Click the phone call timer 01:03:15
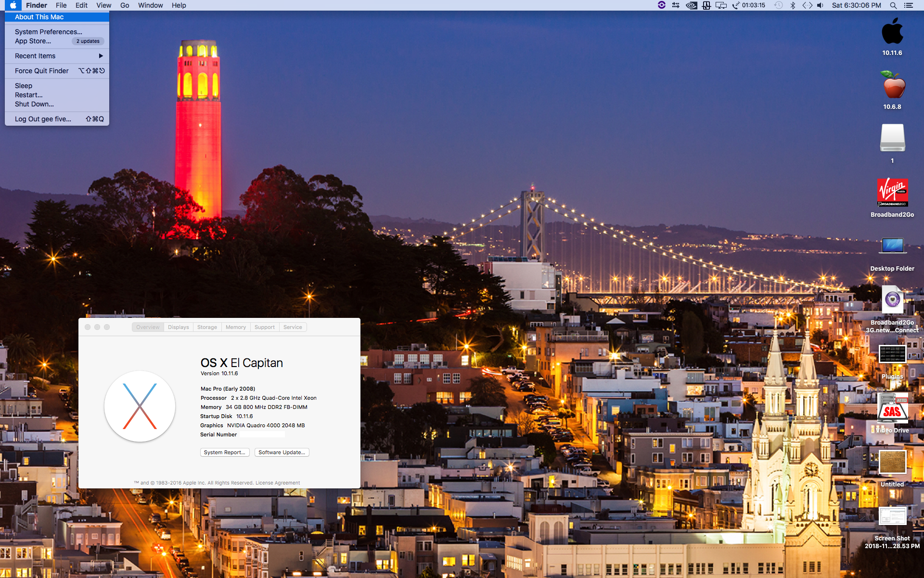Screen dimensions: 924x578 tap(748, 5)
